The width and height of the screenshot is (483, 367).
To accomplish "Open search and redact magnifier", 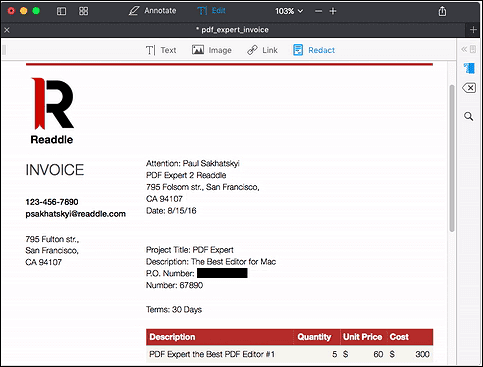I will (469, 116).
